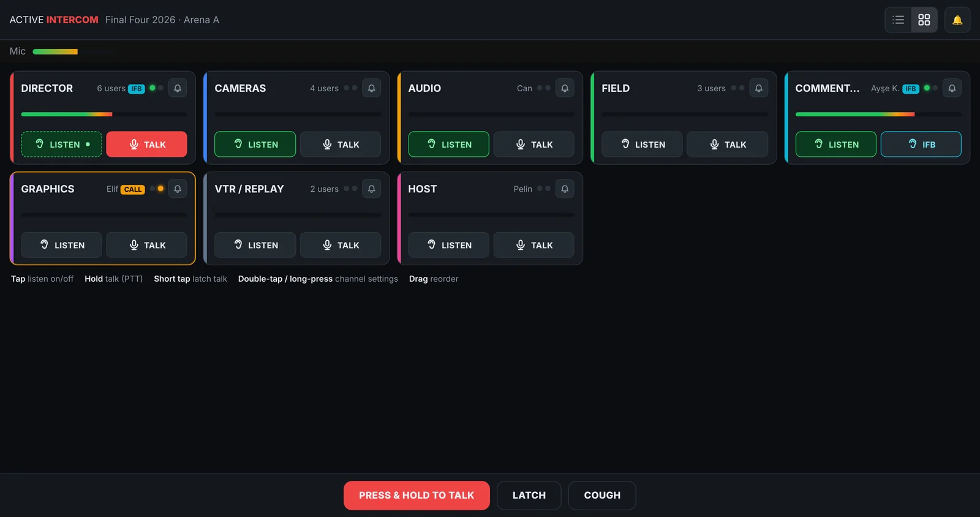
Task: Click PRESS & HOLD TO TALK
Action: [x=417, y=496]
